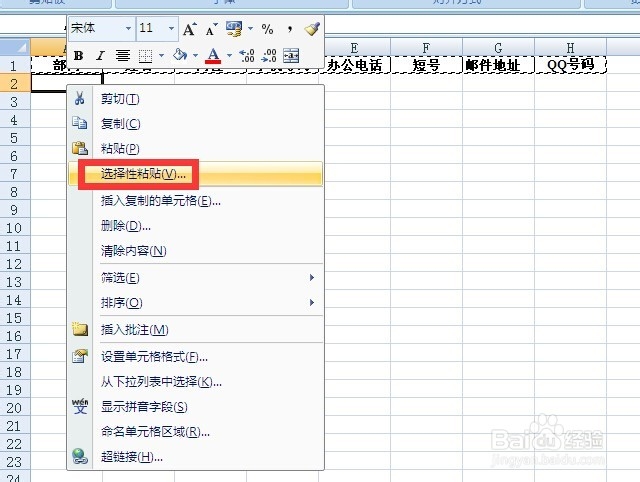The width and height of the screenshot is (640, 482).
Task: Choose 复制(C) from context menu
Action: [x=195, y=124]
